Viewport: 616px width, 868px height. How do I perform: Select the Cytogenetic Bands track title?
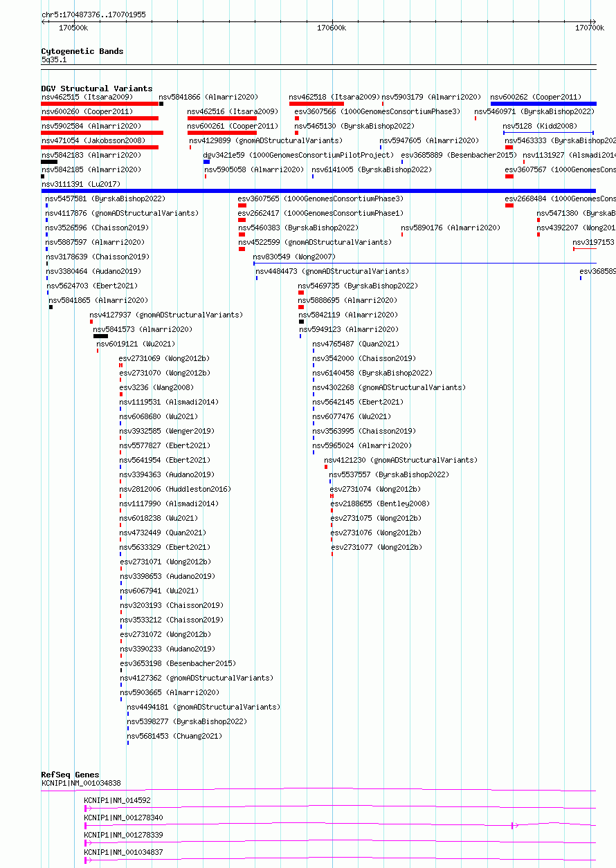point(82,51)
